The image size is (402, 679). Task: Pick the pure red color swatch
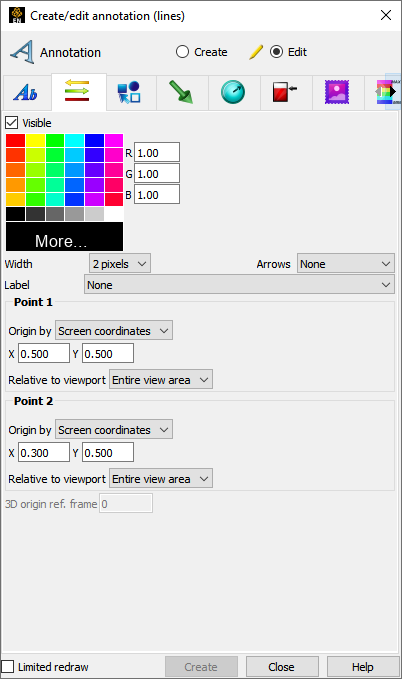click(x=16, y=141)
